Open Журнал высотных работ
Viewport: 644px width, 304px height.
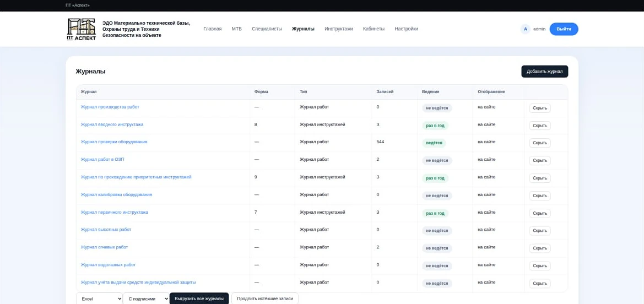pos(106,230)
